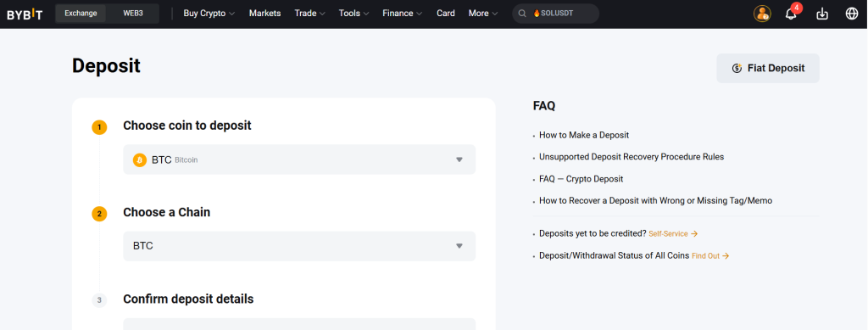This screenshot has height=330, width=868.
Task: Click the FAQ heading
Action: click(544, 106)
